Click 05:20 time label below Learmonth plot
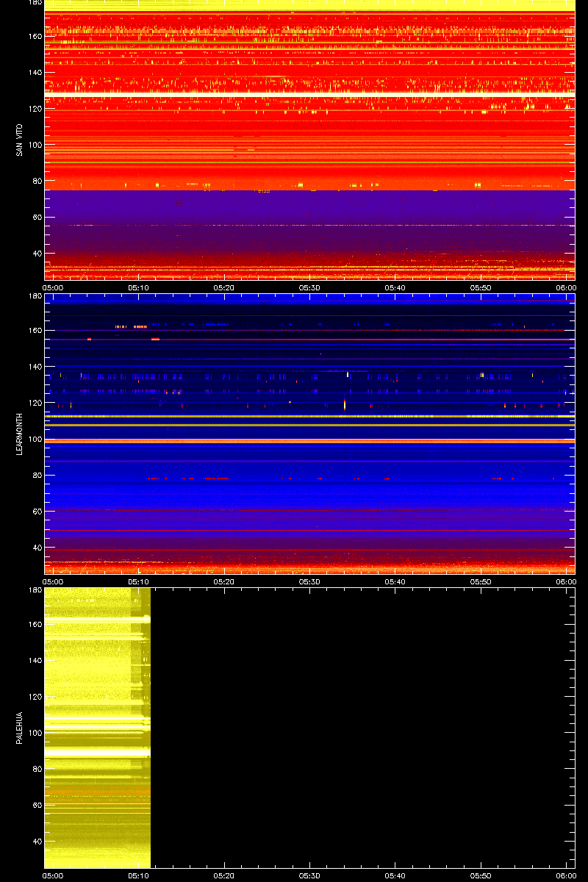 225,581
